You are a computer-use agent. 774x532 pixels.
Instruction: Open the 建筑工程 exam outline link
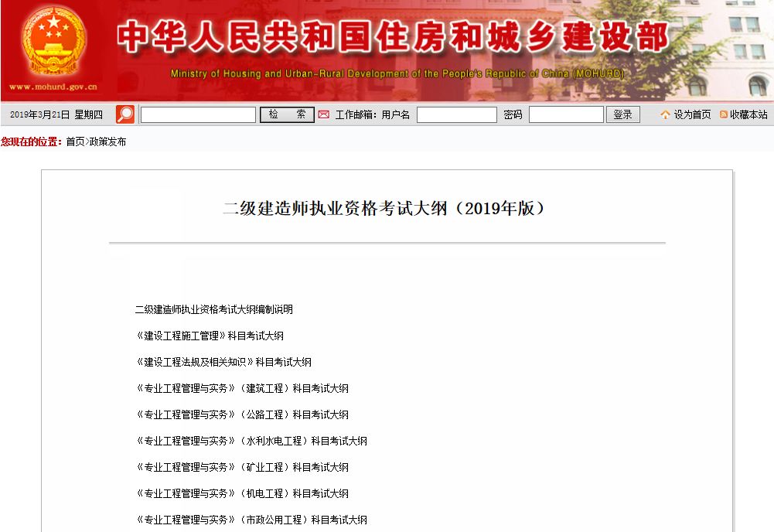pos(242,388)
